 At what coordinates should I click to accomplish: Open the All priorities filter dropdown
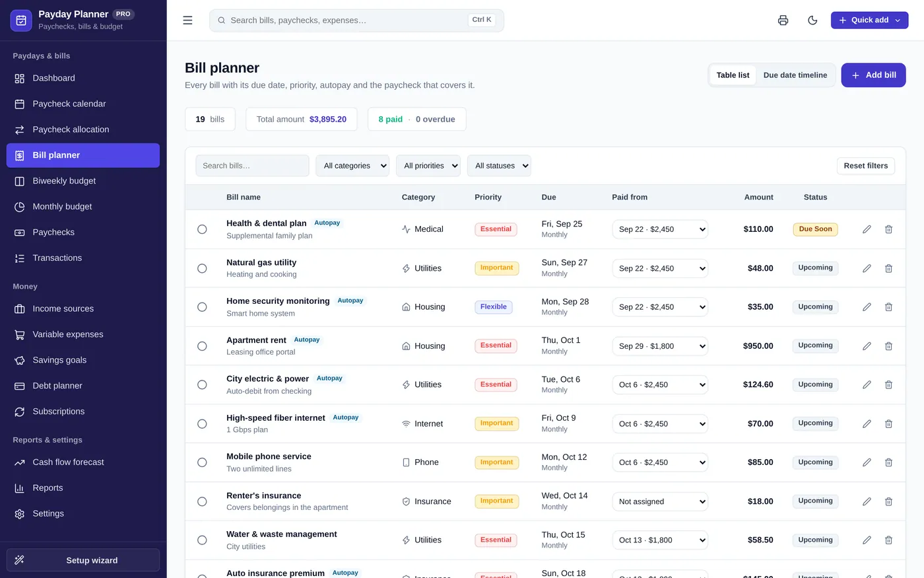[x=428, y=166]
